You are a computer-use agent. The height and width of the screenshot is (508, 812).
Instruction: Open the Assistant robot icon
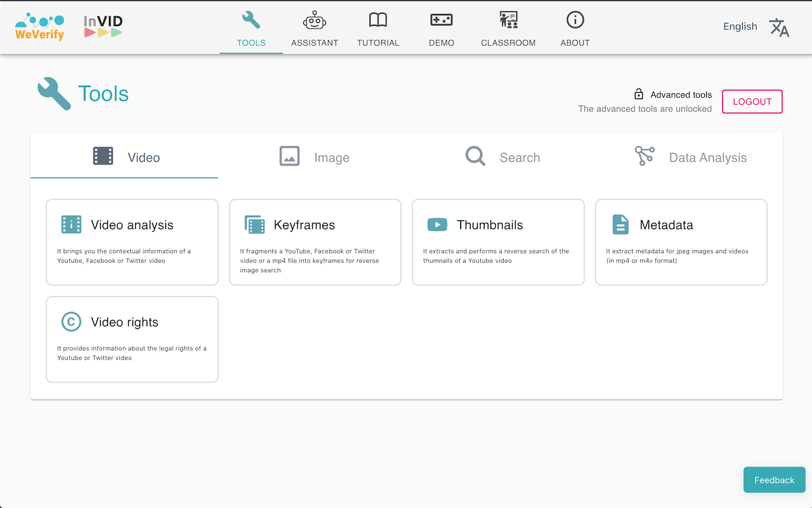pos(315,20)
